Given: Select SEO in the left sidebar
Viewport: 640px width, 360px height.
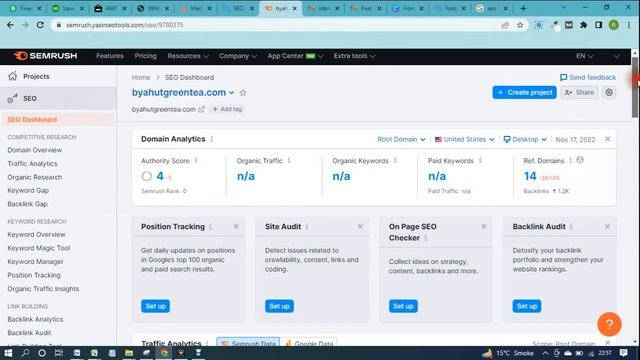Looking at the screenshot, I should pos(58,98).
